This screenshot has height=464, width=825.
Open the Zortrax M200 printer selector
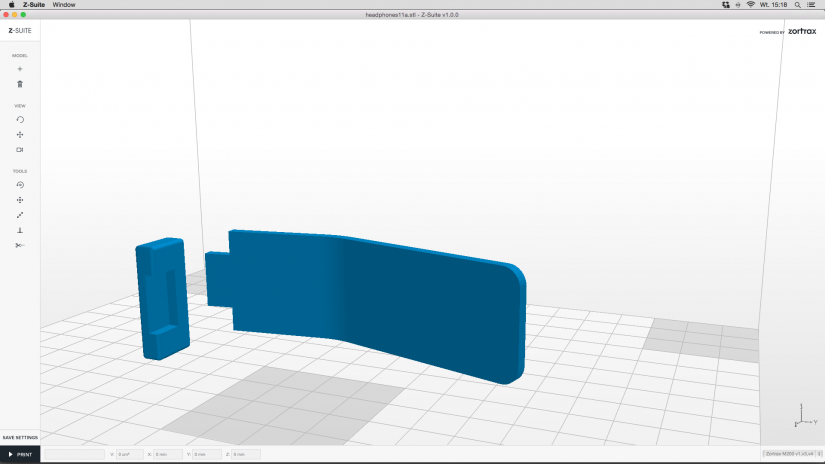point(792,453)
